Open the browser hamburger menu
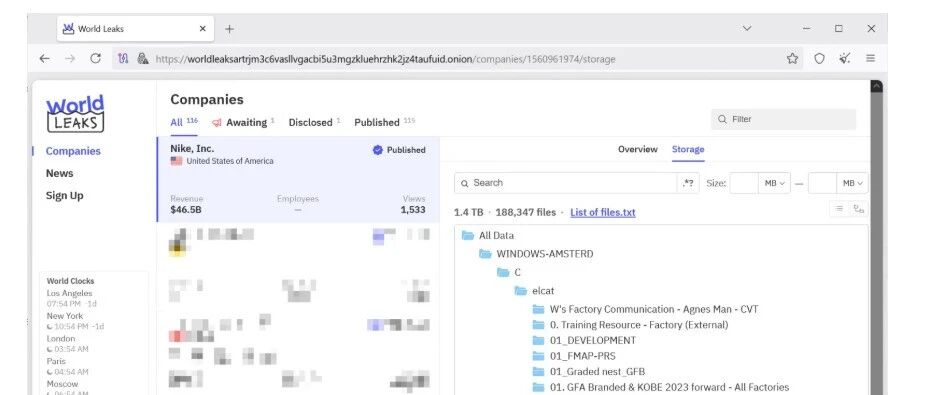This screenshot has height=395, width=930. click(x=871, y=58)
